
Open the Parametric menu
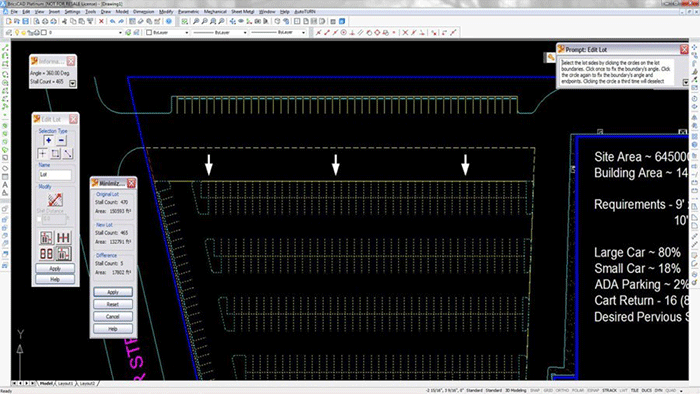tap(188, 12)
